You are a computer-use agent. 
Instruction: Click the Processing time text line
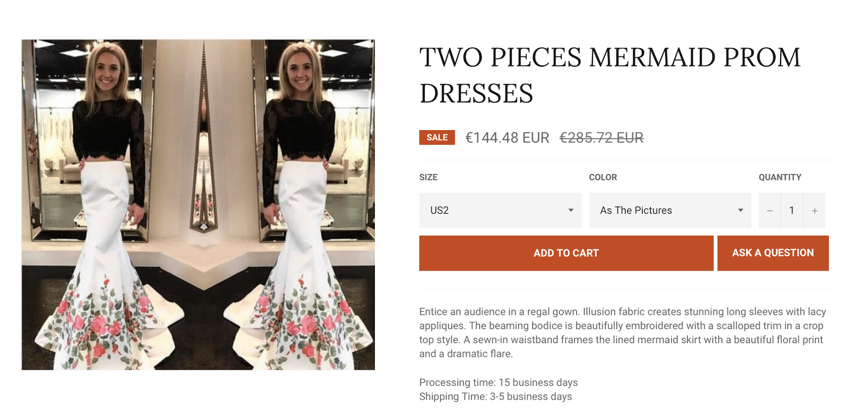pos(498,383)
